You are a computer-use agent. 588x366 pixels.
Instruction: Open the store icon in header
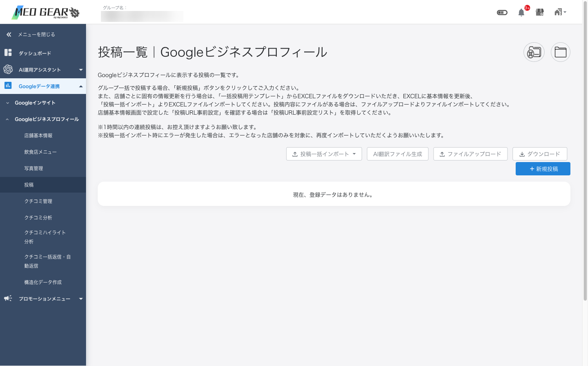pos(540,13)
